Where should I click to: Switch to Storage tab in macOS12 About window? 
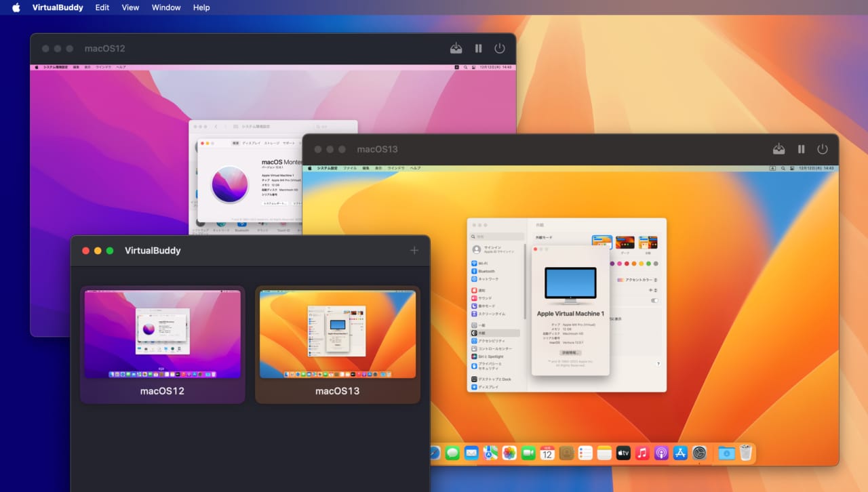271,143
